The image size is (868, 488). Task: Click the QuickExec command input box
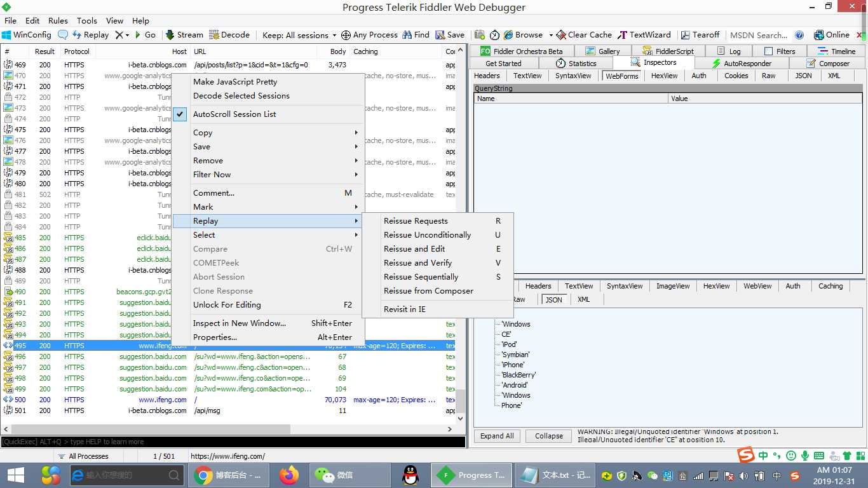coord(233,442)
